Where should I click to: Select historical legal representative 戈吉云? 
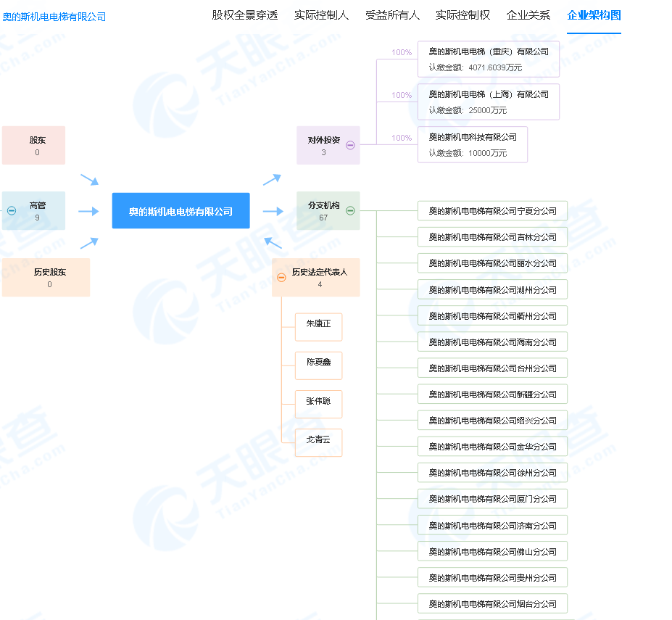(x=318, y=443)
